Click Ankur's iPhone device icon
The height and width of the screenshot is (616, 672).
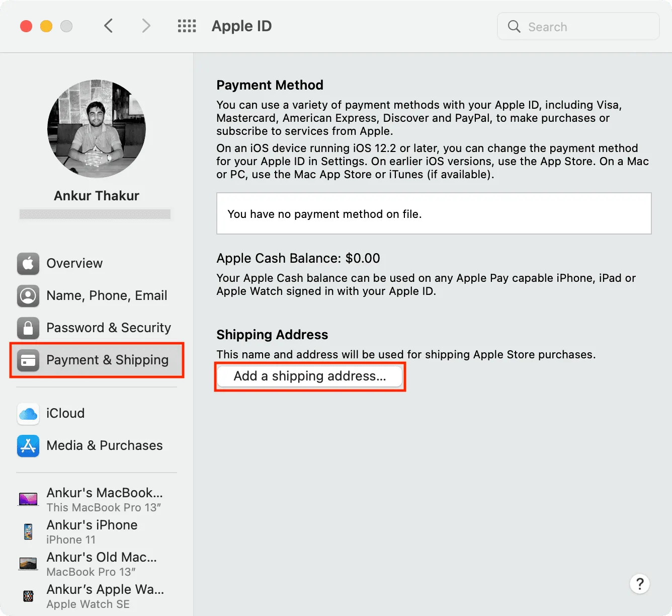(28, 531)
